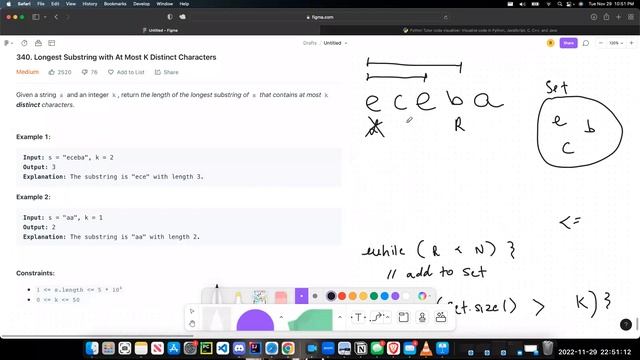The width and height of the screenshot is (640, 360).
Task: Click the thumbs down dislike count
Action: pos(89,72)
